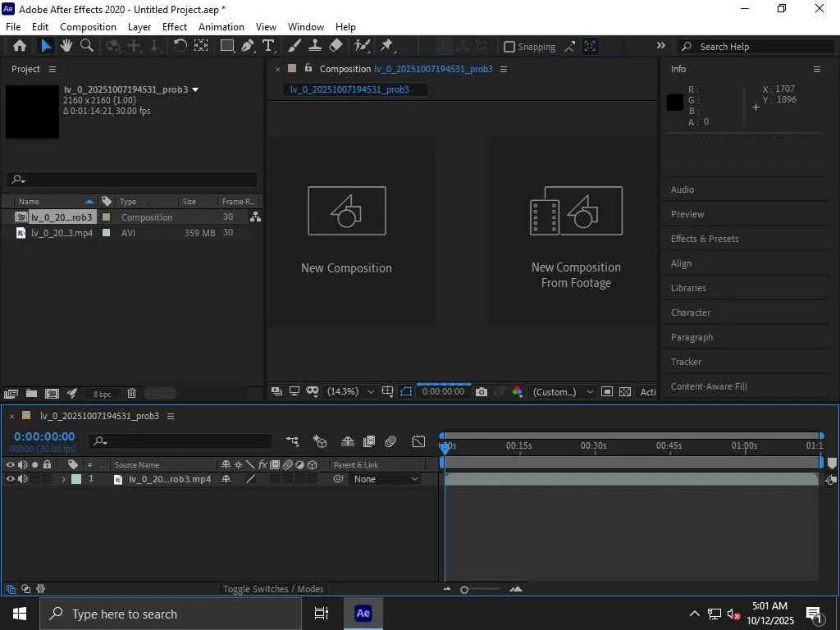The height and width of the screenshot is (630, 840).
Task: Open the Composition Mini-Flowchart icon in timeline
Action: 293,441
